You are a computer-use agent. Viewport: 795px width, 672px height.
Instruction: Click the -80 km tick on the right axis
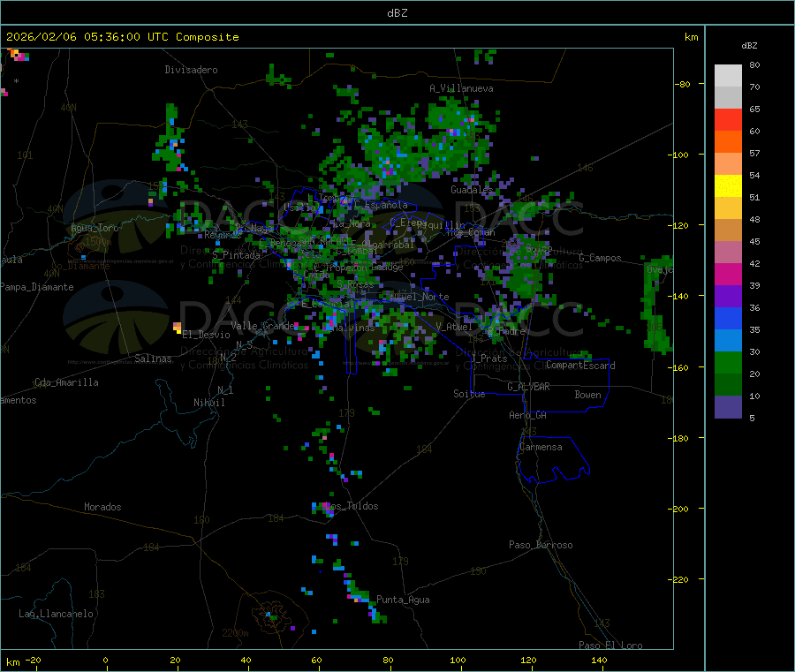pos(683,84)
